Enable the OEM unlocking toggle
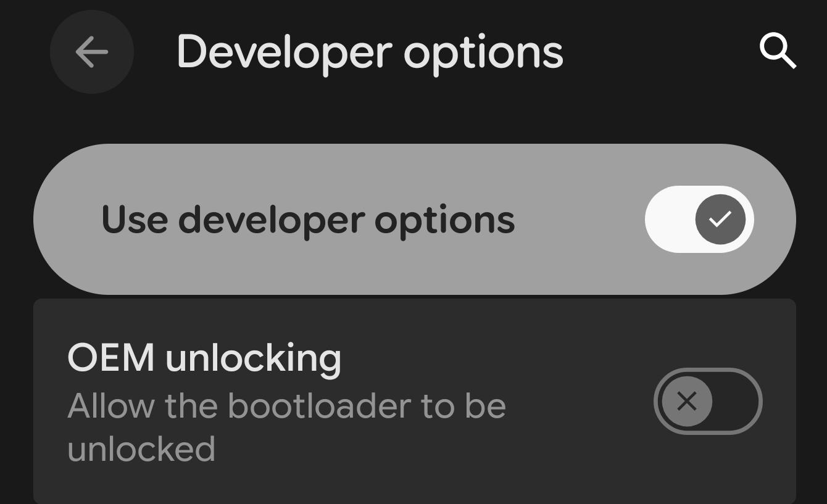 [708, 402]
